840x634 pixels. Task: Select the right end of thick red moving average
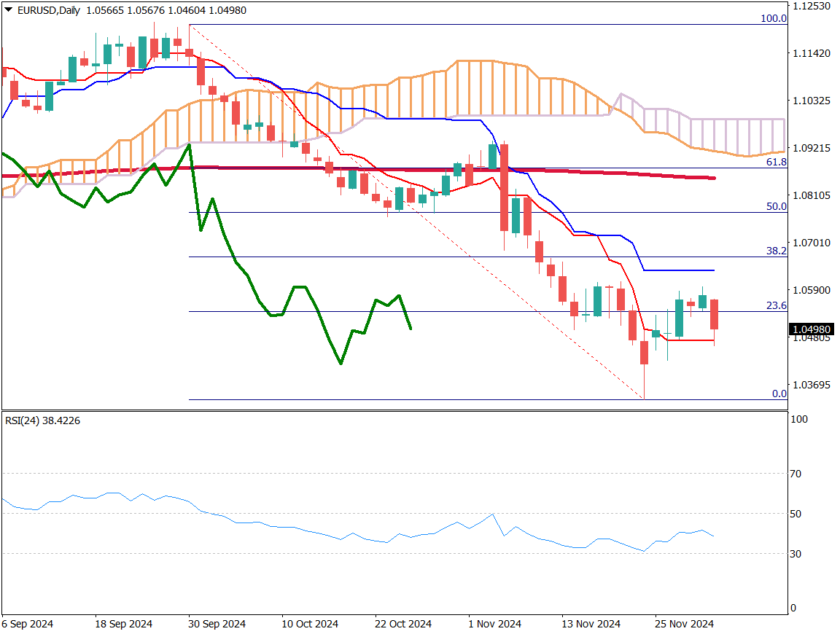pyautogui.click(x=713, y=178)
